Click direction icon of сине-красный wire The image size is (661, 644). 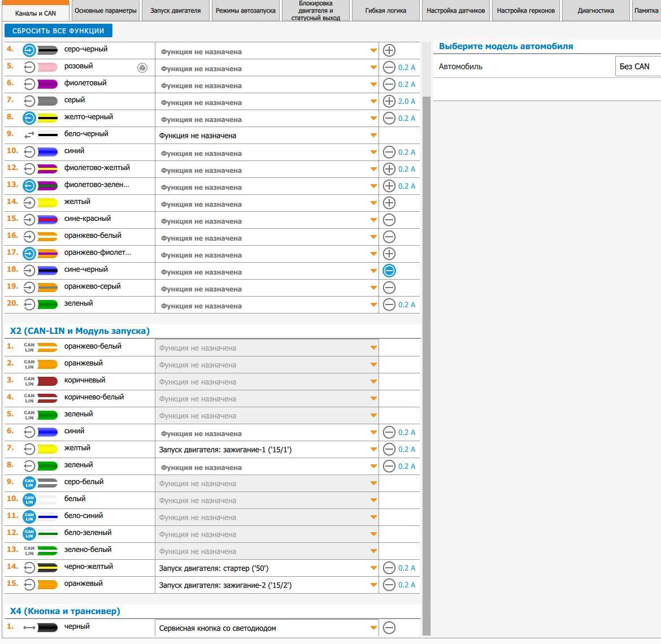[x=29, y=220]
